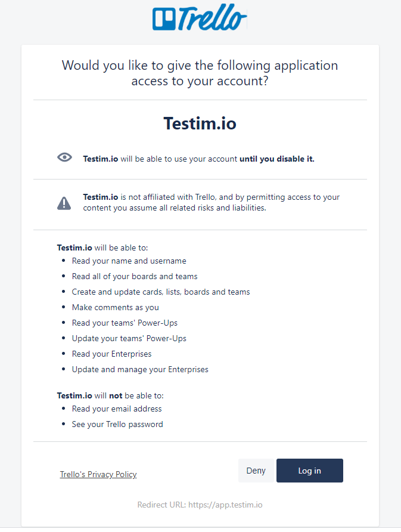Click the Trello logo at top
Image resolution: width=401 pixels, height=532 pixels.
click(x=200, y=18)
